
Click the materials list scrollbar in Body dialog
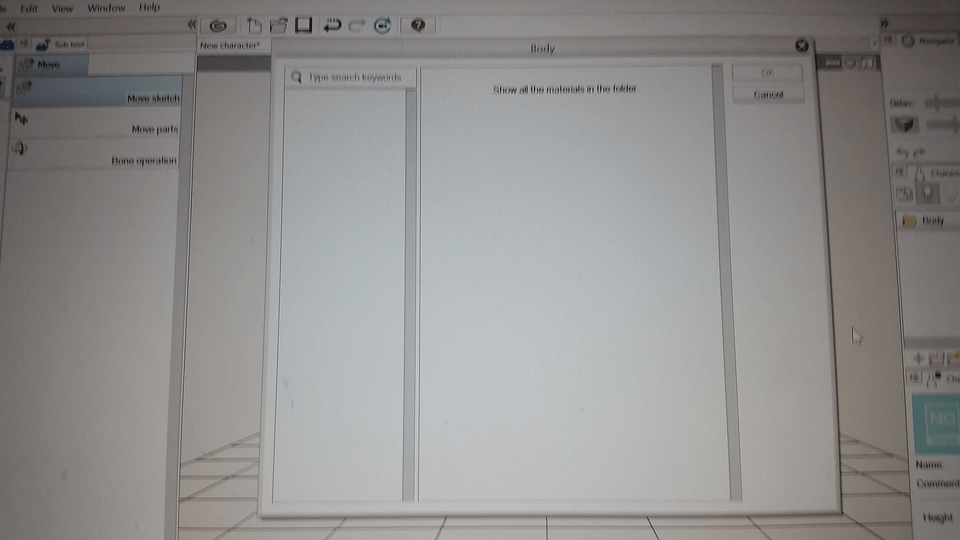point(726,283)
